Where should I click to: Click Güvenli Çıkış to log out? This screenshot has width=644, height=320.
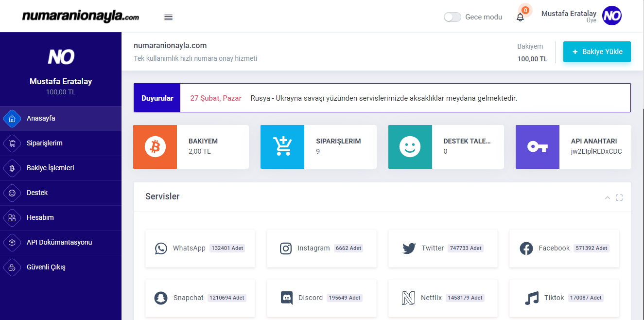[46, 267]
